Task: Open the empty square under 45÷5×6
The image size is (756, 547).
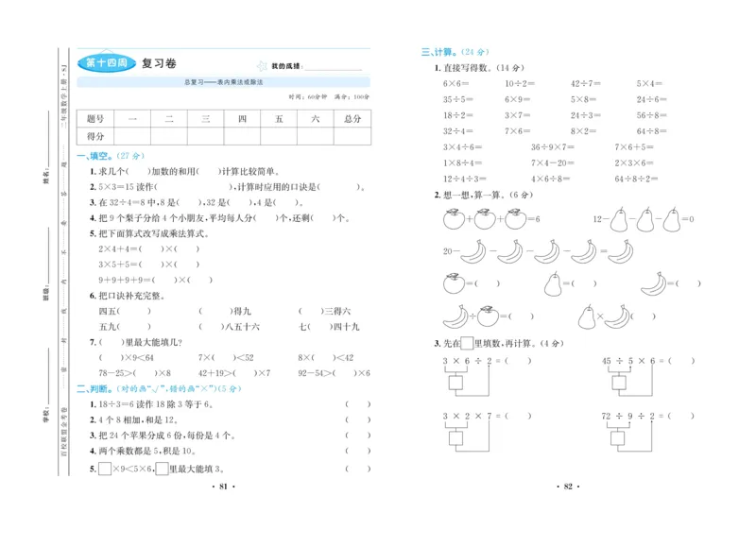Action: (x=619, y=383)
